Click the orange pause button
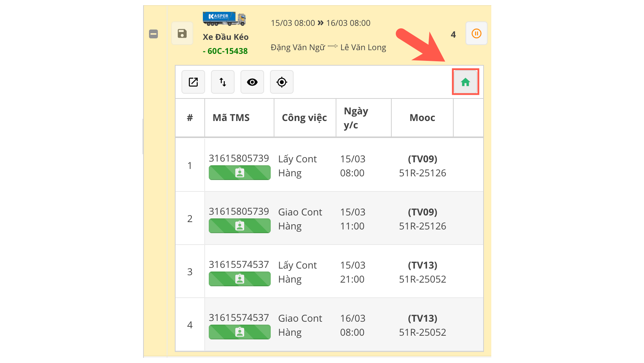Viewport: 644px width, 363px height. (x=476, y=34)
